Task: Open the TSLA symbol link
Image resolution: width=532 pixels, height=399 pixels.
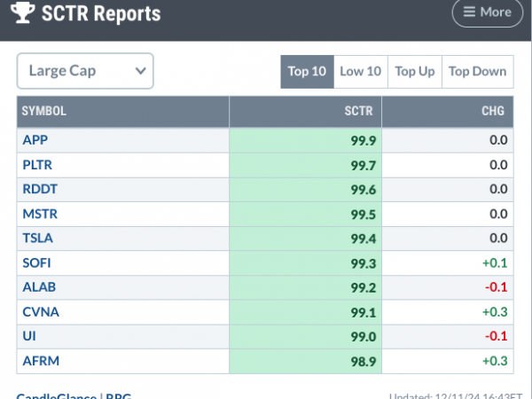Action: click(37, 239)
